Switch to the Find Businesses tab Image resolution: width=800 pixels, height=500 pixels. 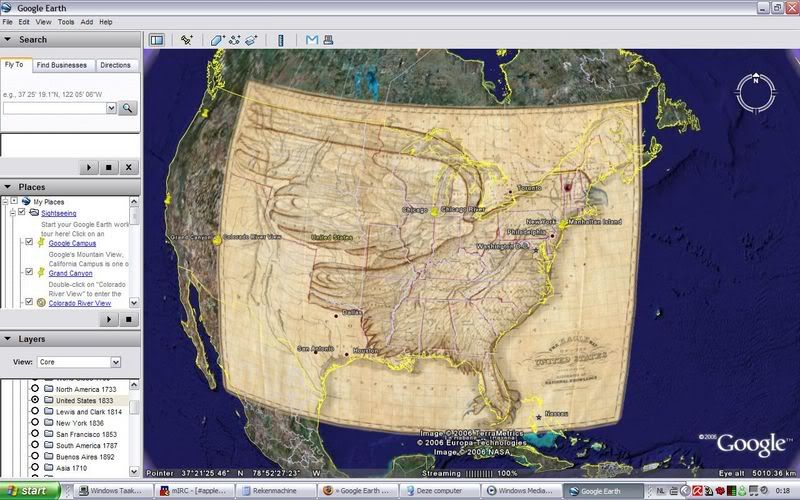click(x=62, y=65)
